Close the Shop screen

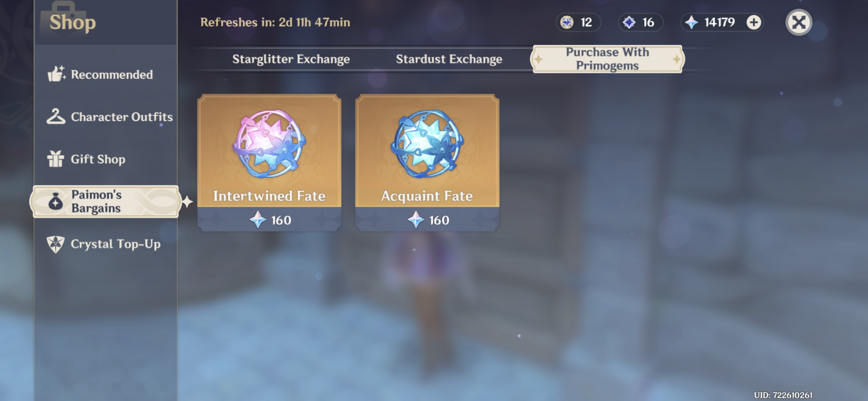point(799,22)
